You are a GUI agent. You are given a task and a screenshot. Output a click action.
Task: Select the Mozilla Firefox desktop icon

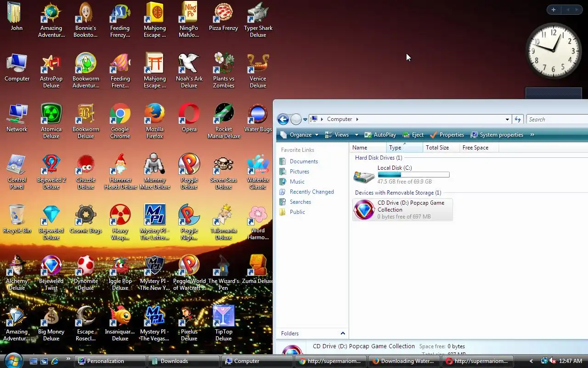pyautogui.click(x=155, y=121)
